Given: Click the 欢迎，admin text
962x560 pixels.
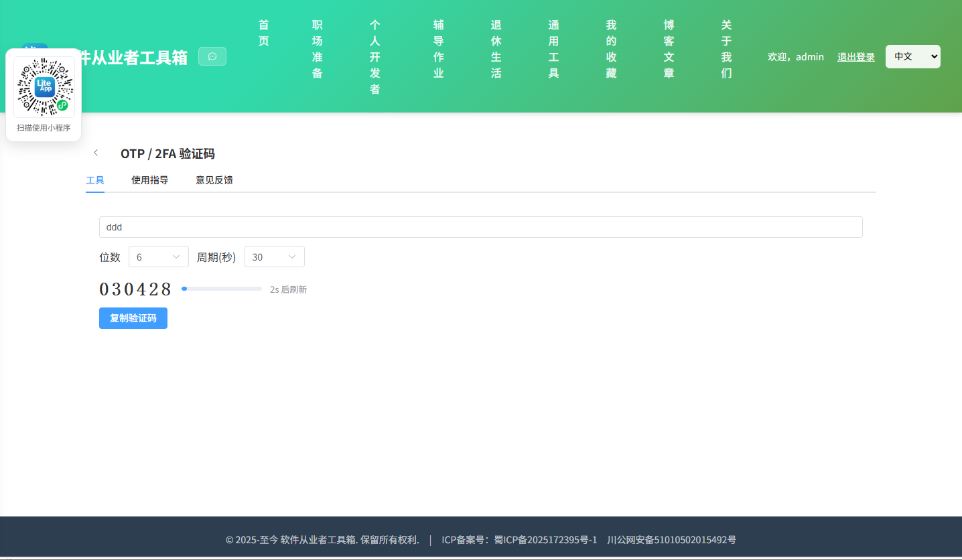Looking at the screenshot, I should pyautogui.click(x=796, y=57).
